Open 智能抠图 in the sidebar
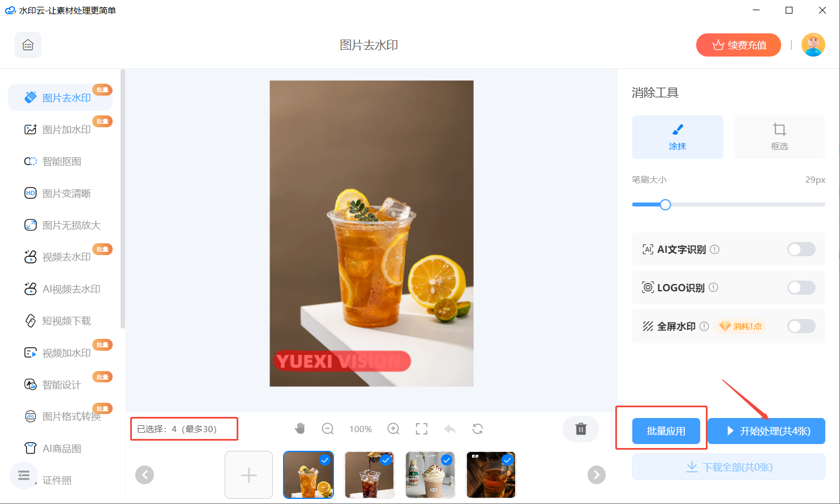Image resolution: width=840 pixels, height=504 pixels. tap(62, 162)
